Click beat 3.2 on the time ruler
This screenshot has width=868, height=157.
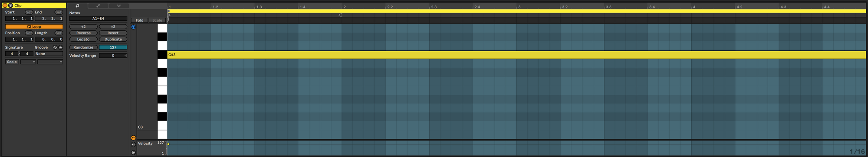[x=565, y=7]
